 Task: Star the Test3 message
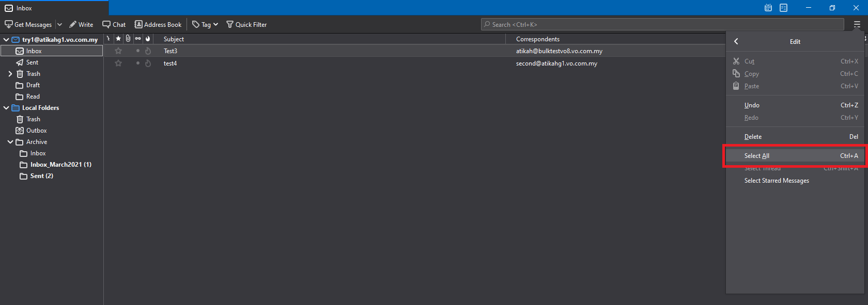point(118,51)
